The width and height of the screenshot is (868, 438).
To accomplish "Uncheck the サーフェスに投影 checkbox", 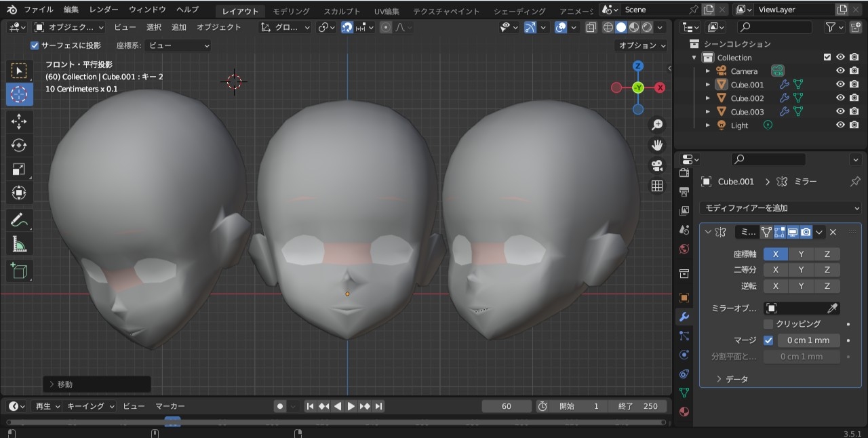I will tap(35, 45).
